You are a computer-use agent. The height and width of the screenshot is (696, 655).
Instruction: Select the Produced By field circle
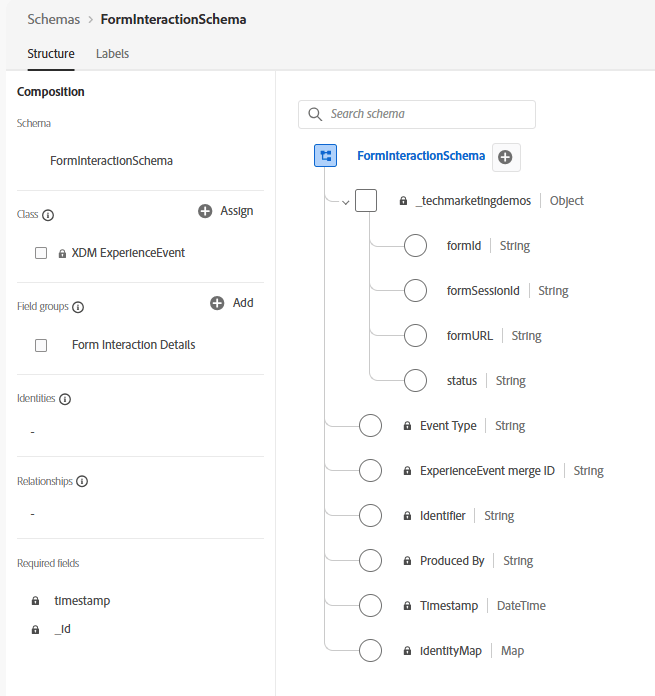tap(371, 561)
